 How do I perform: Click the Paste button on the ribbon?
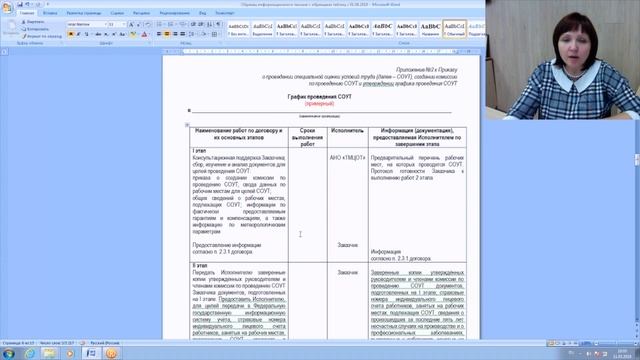10,29
